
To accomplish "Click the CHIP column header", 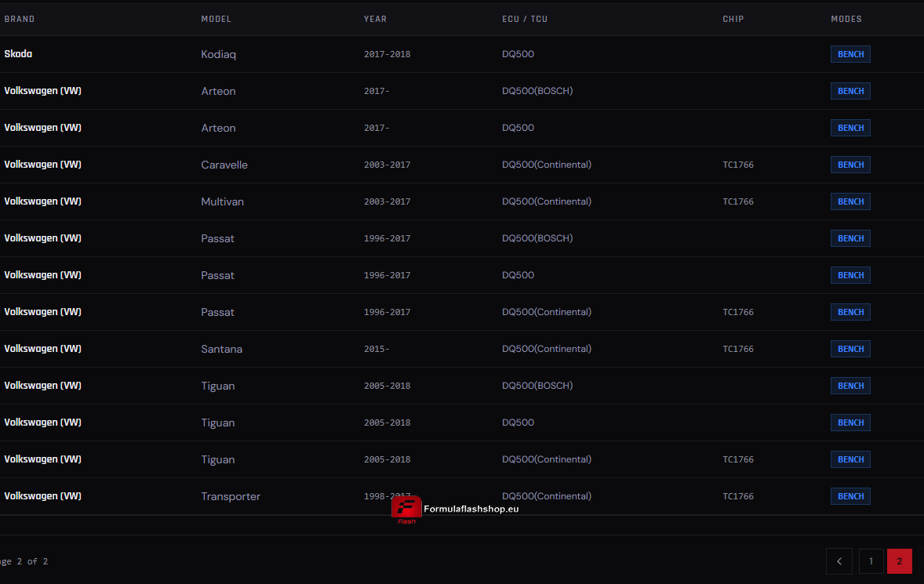I will click(x=733, y=19).
